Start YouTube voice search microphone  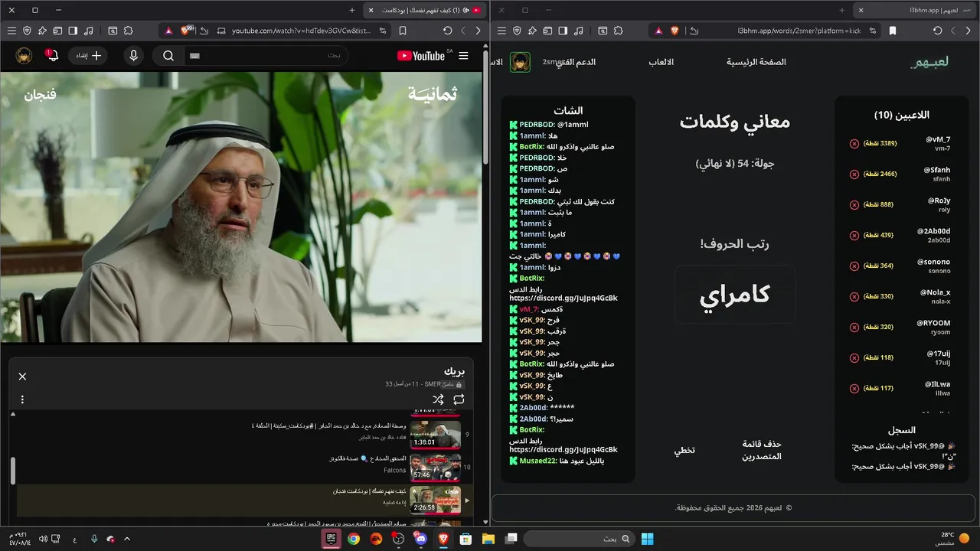(134, 56)
